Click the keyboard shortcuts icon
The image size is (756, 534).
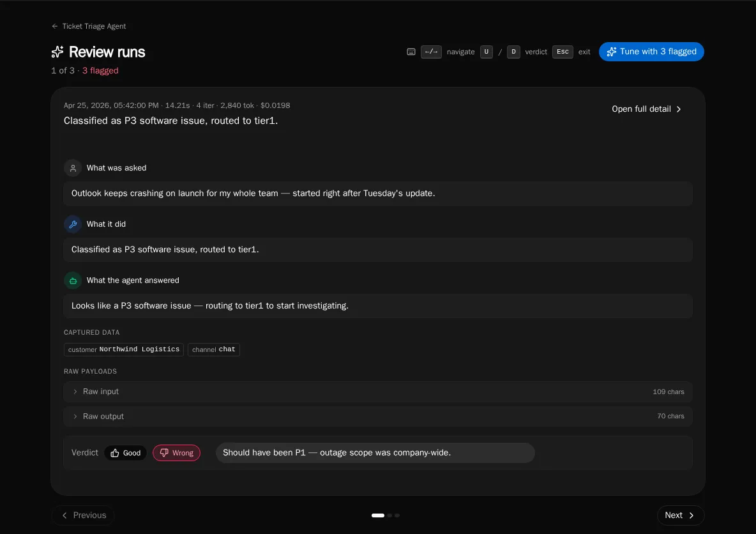pyautogui.click(x=411, y=52)
